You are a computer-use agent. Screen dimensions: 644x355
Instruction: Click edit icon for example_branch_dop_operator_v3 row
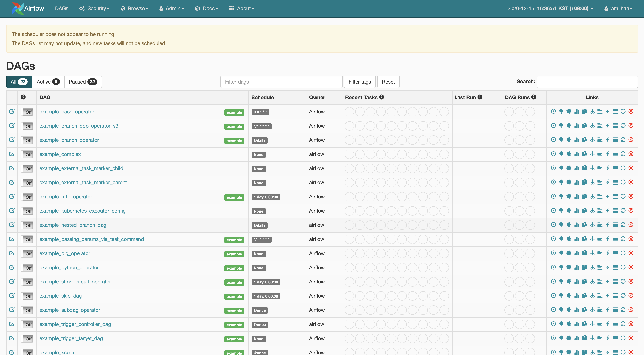coord(12,126)
